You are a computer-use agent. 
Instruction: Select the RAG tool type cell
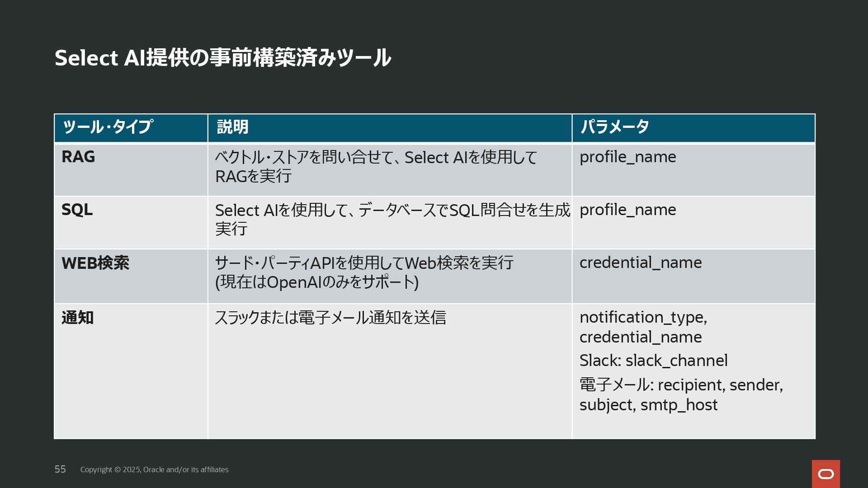pos(78,157)
